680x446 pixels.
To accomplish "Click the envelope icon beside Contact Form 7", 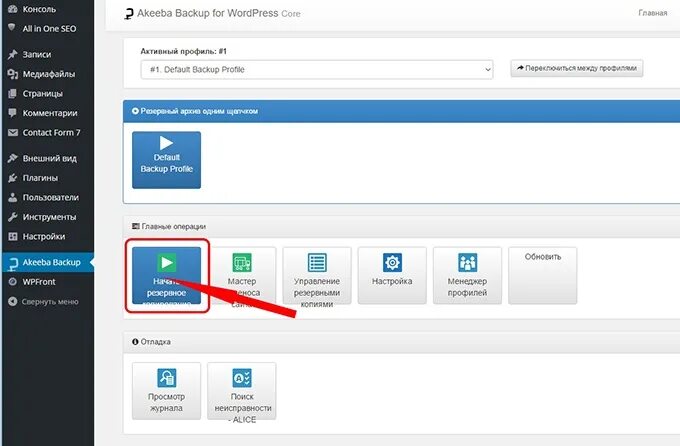I will coord(13,132).
